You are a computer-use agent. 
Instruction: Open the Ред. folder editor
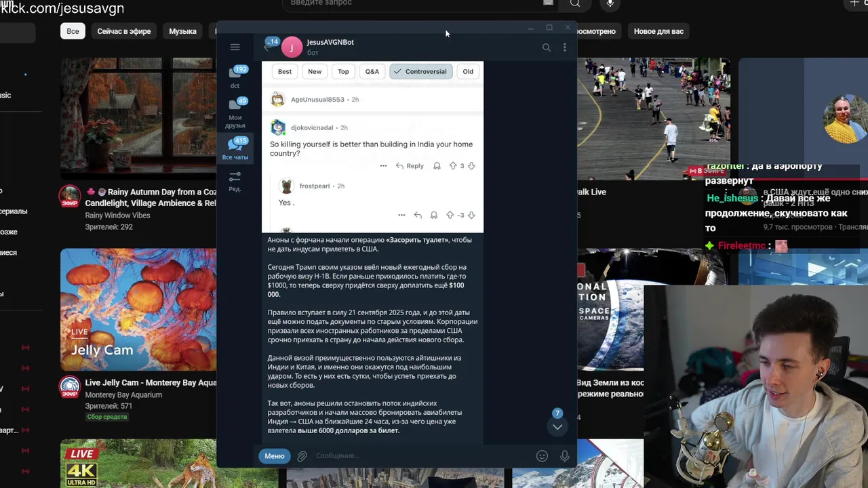[235, 181]
